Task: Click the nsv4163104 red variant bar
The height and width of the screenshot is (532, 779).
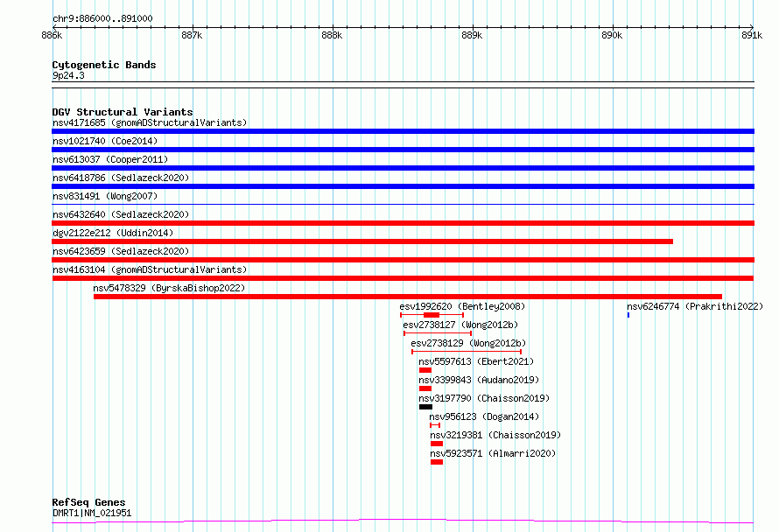Action: click(x=403, y=278)
